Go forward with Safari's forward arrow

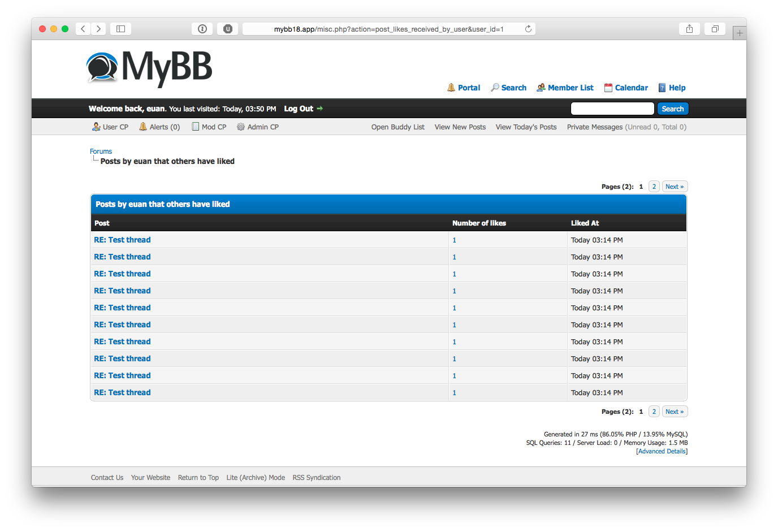pos(98,29)
